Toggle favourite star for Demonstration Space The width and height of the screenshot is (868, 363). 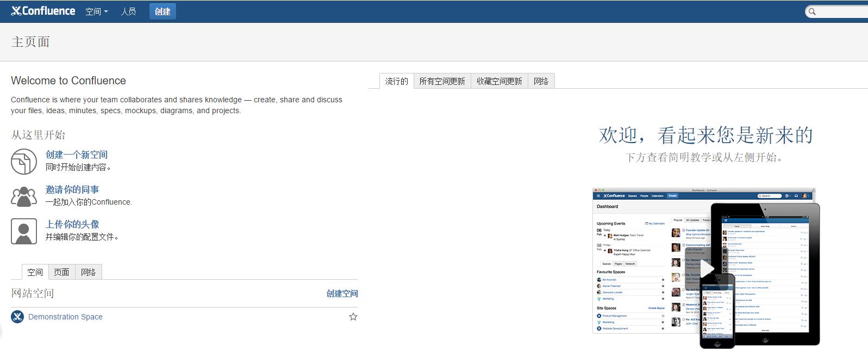click(353, 317)
